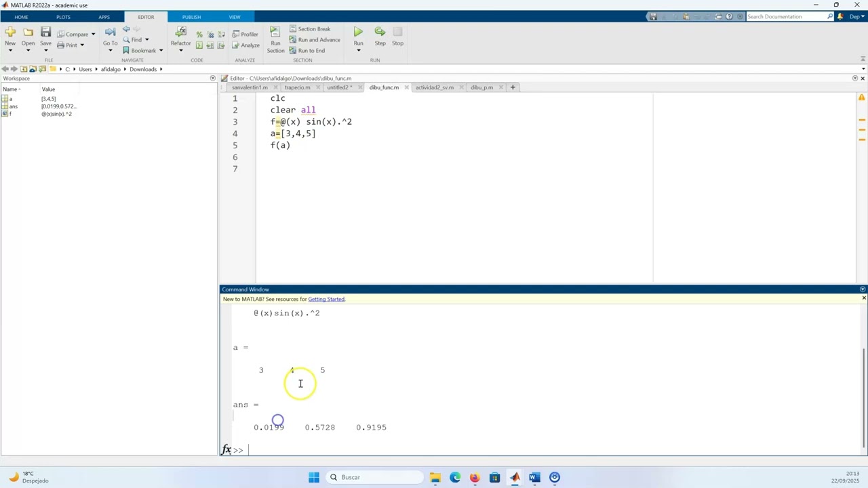
Task: Expand the Bookmark dropdown arrow
Action: 161,50
